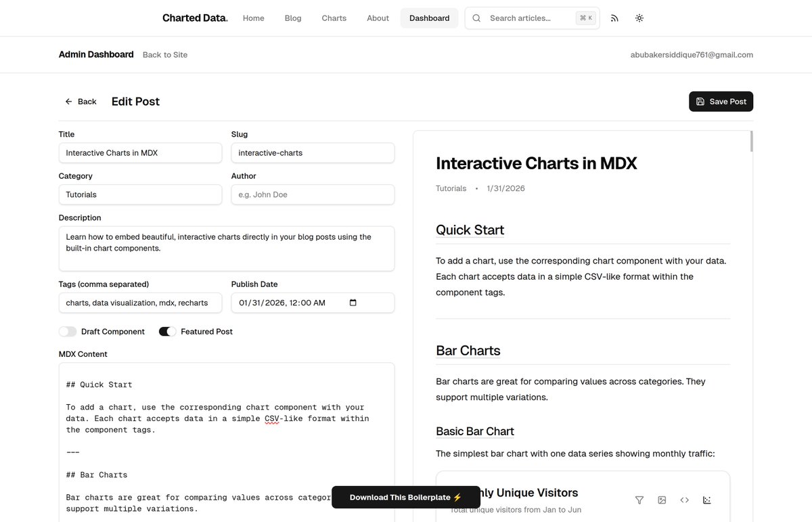Screen dimensions: 812x522
Task: Click the chart export image icon
Action: click(662, 500)
